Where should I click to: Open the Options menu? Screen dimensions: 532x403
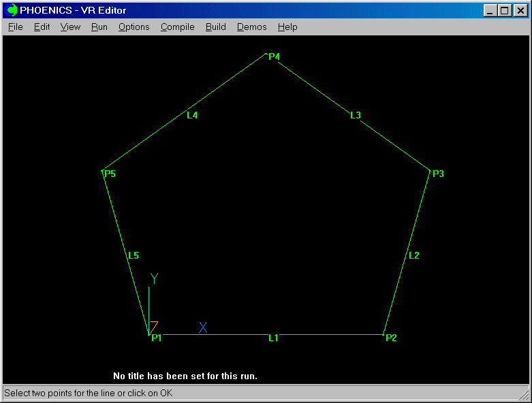(134, 27)
